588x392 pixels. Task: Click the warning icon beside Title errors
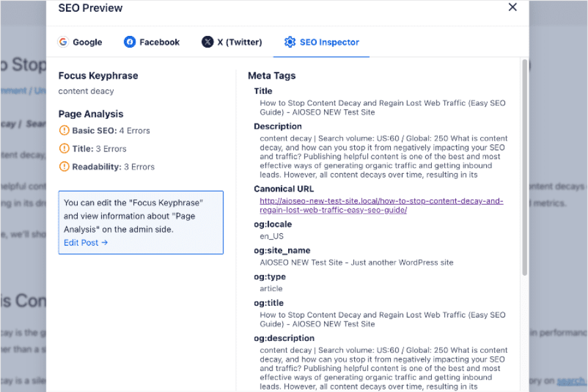click(64, 148)
